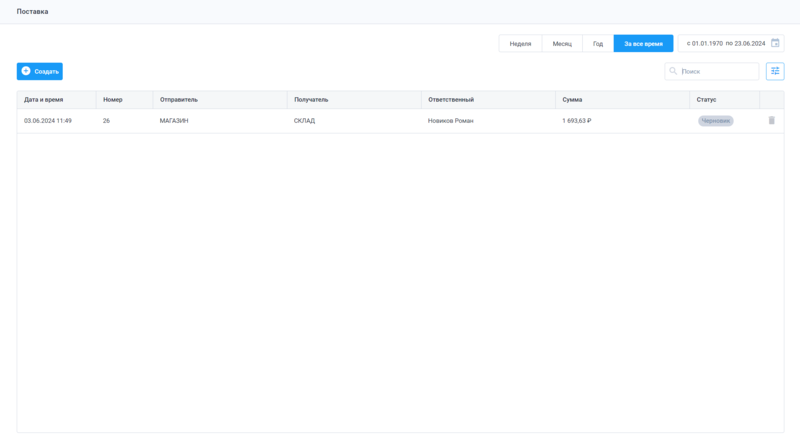Open the calendar date picker icon
Screen dimensions: 800x442
775,43
